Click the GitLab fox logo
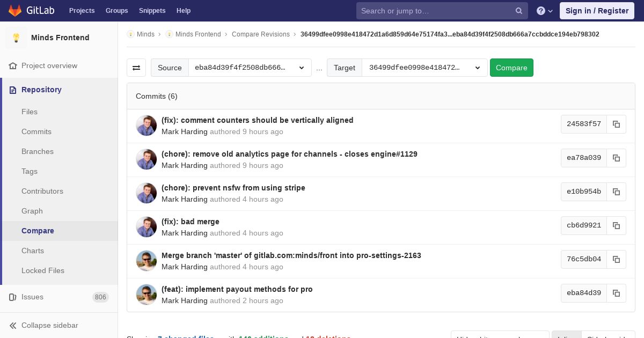 click(15, 10)
